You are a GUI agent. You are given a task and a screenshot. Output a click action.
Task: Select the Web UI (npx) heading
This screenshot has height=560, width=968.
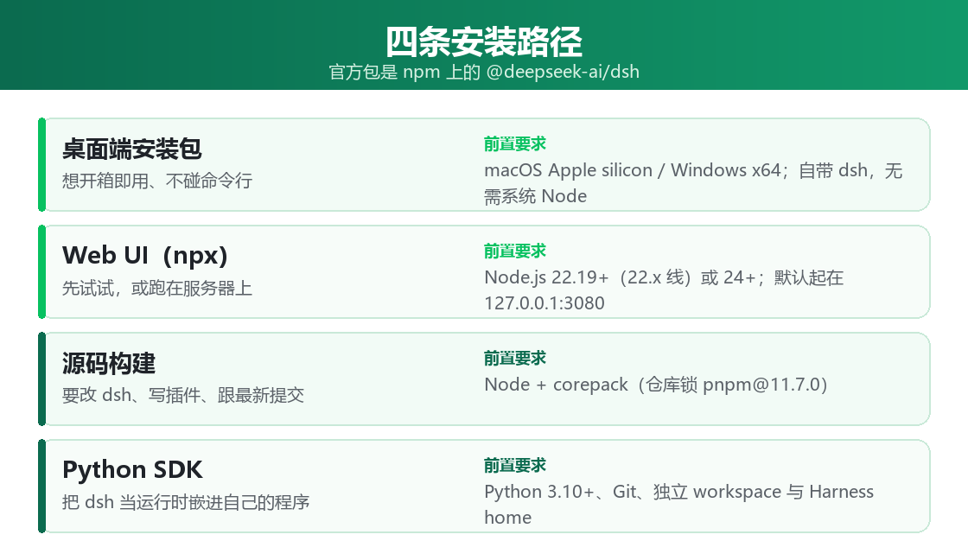pos(145,256)
